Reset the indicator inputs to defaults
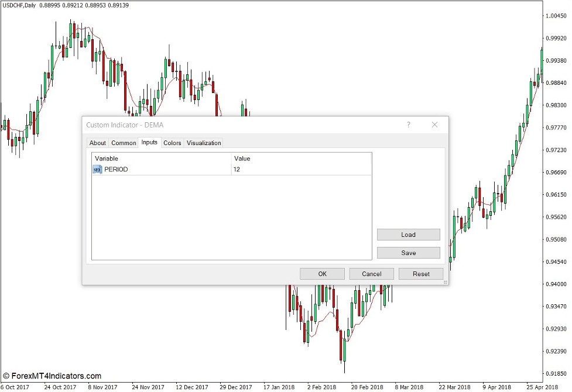Viewport: 572px width, 392px height. [420, 273]
